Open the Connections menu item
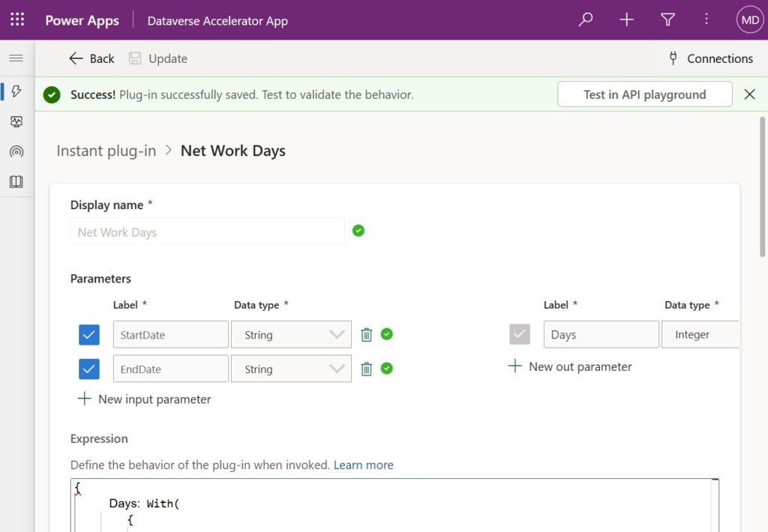768x532 pixels. [711, 58]
